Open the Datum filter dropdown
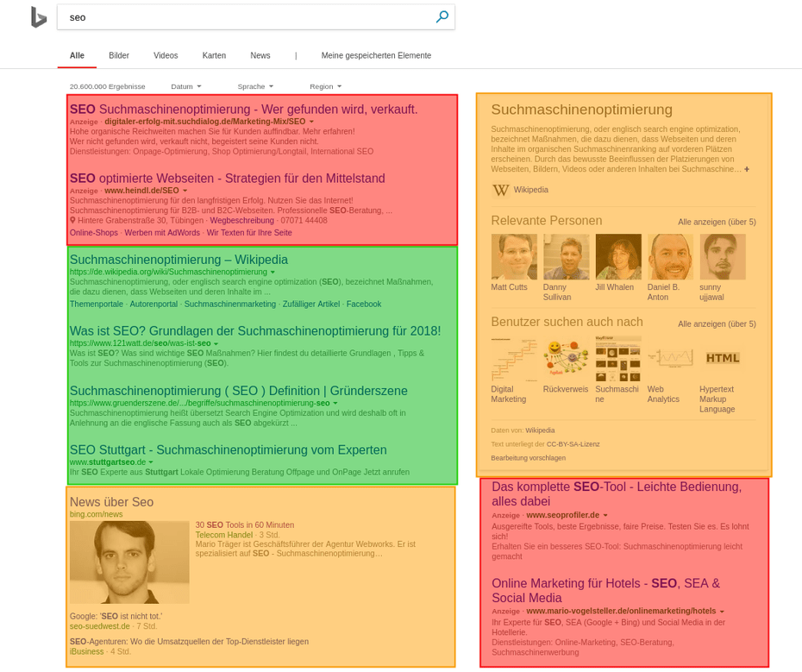Viewport: 802px width, 672px height. coord(185,86)
